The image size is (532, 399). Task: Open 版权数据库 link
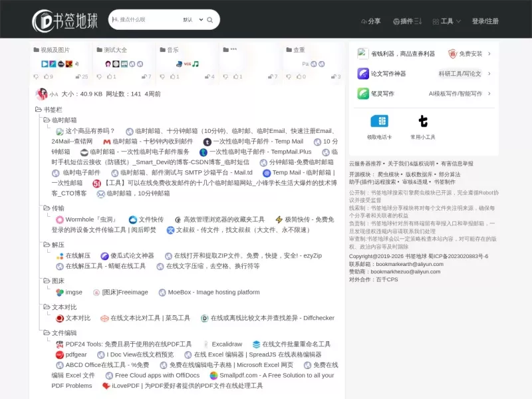419,174
